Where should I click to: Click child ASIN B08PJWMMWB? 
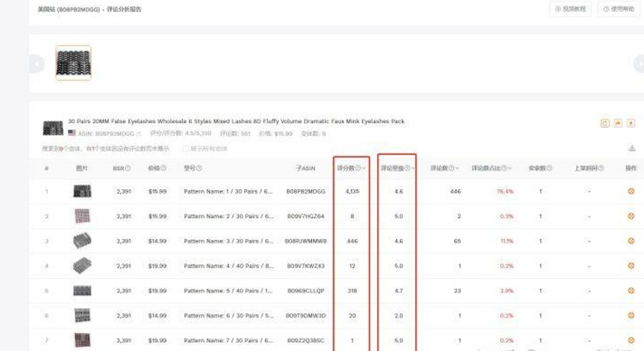[x=305, y=241]
